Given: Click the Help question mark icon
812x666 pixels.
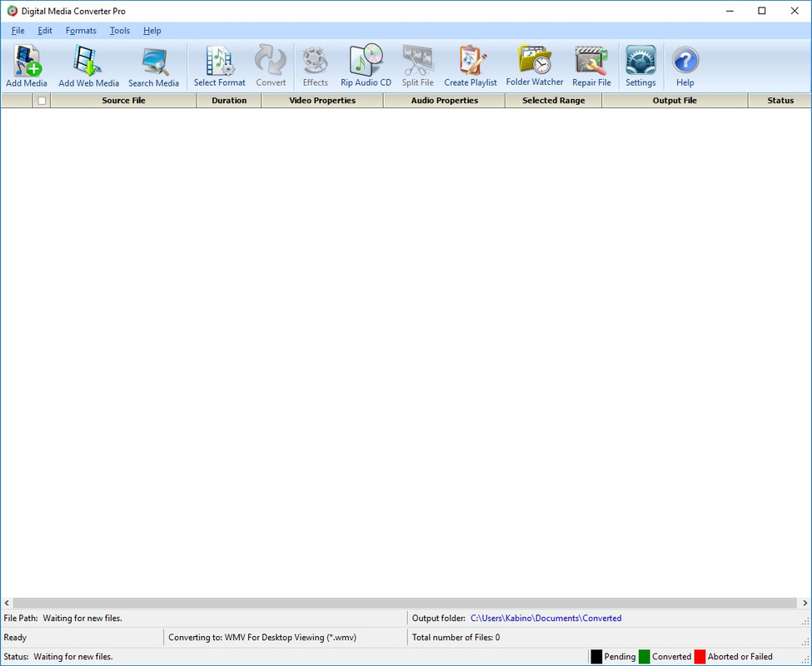Looking at the screenshot, I should coord(685,61).
